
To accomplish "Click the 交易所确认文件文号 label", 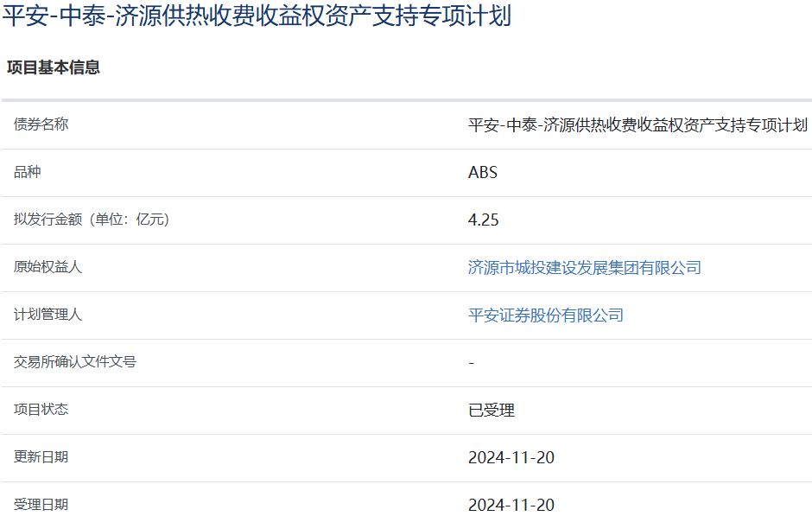I will 74,362.
